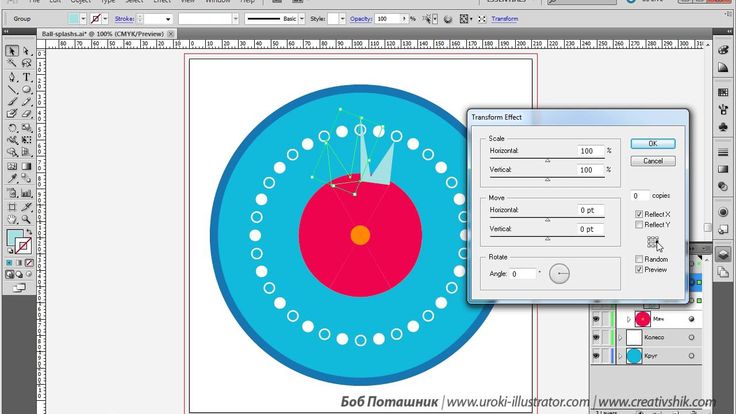The width and height of the screenshot is (736, 414).
Task: Click the Rotate Angle input field
Action: (522, 274)
